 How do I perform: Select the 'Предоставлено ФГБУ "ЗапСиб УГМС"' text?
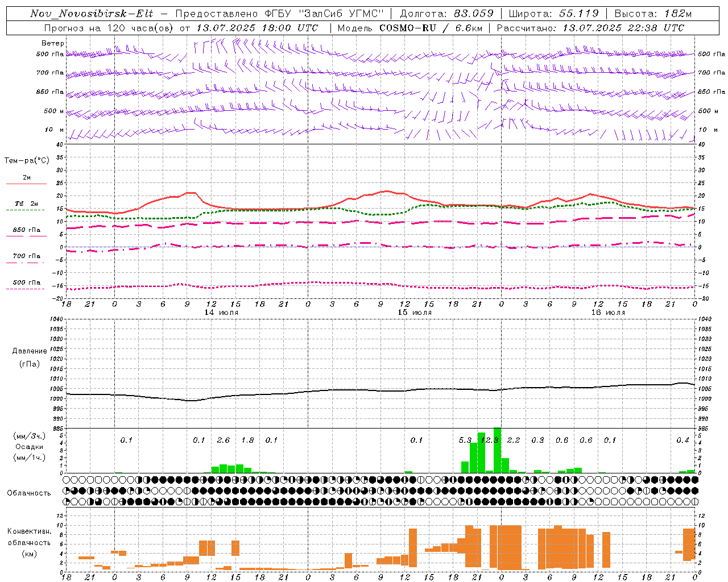coord(280,14)
